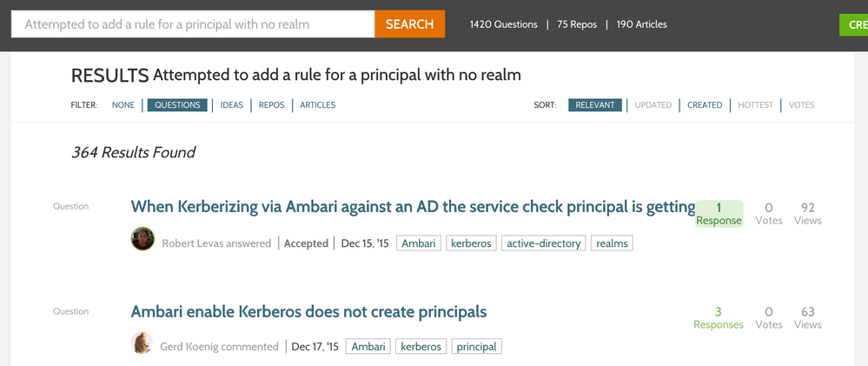The width and height of the screenshot is (868, 366).
Task: Sort results by VOTES
Action: coord(801,105)
